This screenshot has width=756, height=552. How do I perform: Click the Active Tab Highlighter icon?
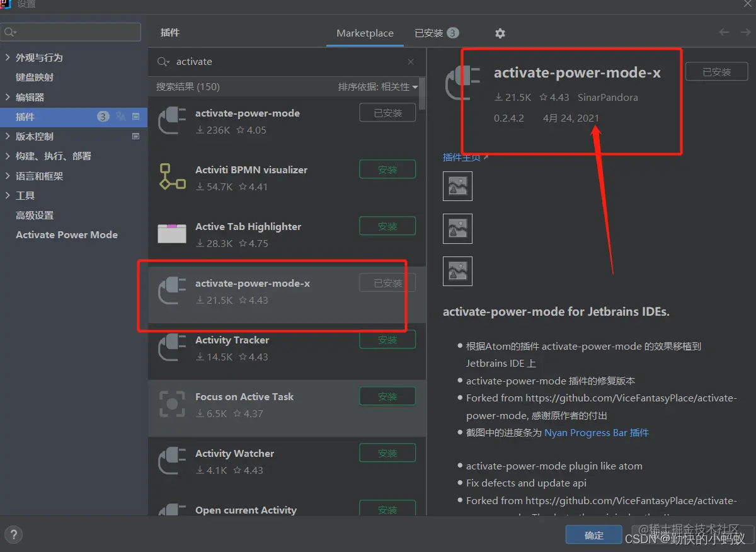[x=171, y=234]
